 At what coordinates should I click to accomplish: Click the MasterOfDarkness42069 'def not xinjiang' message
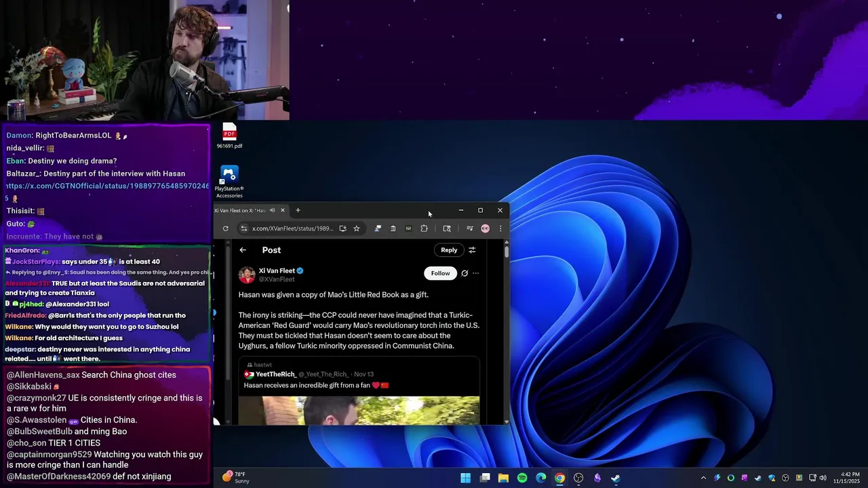pyautogui.click(x=89, y=476)
